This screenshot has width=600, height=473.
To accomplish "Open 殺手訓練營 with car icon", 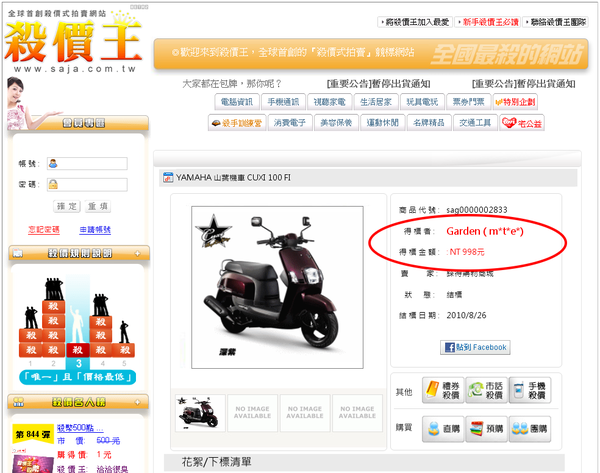I will point(237,123).
